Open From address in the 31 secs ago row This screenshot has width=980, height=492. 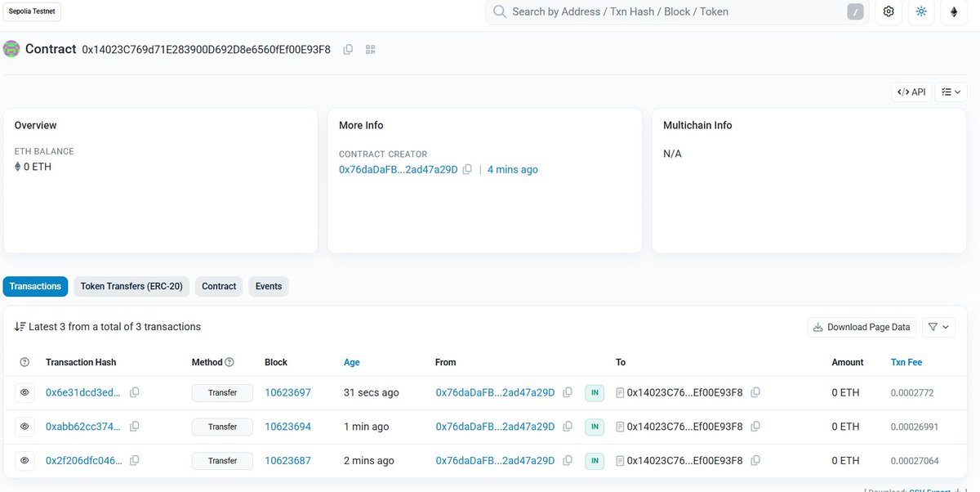point(495,392)
